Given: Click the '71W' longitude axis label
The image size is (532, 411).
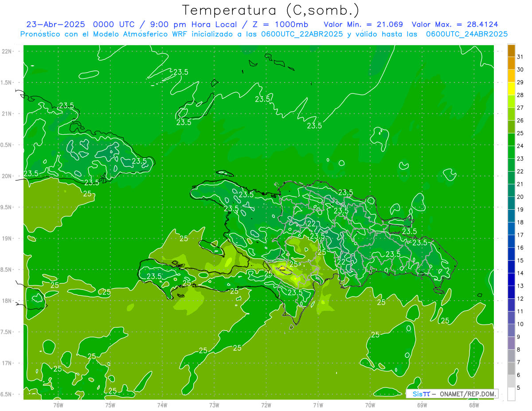Looking at the screenshot, I should [x=318, y=405].
